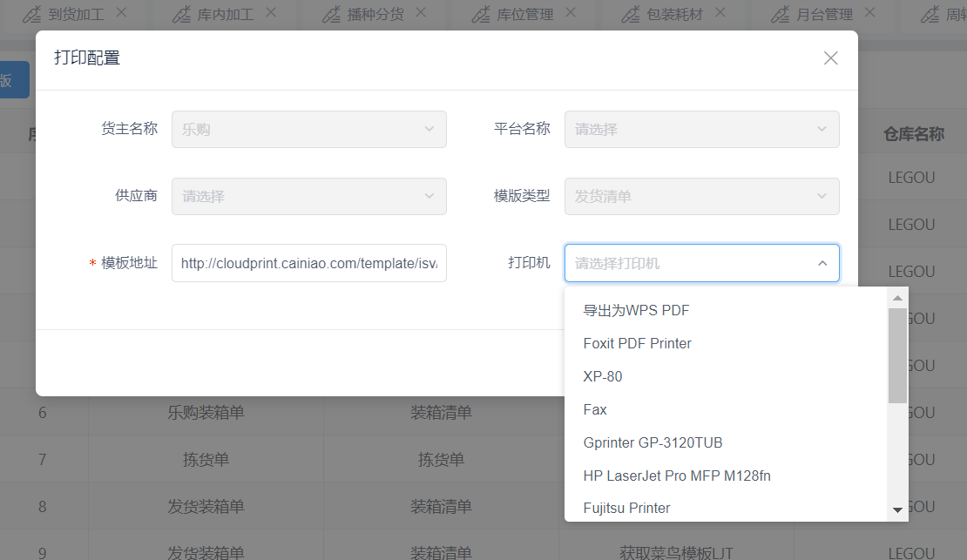Click the edit icon on 包装耗材 tab

(x=631, y=14)
